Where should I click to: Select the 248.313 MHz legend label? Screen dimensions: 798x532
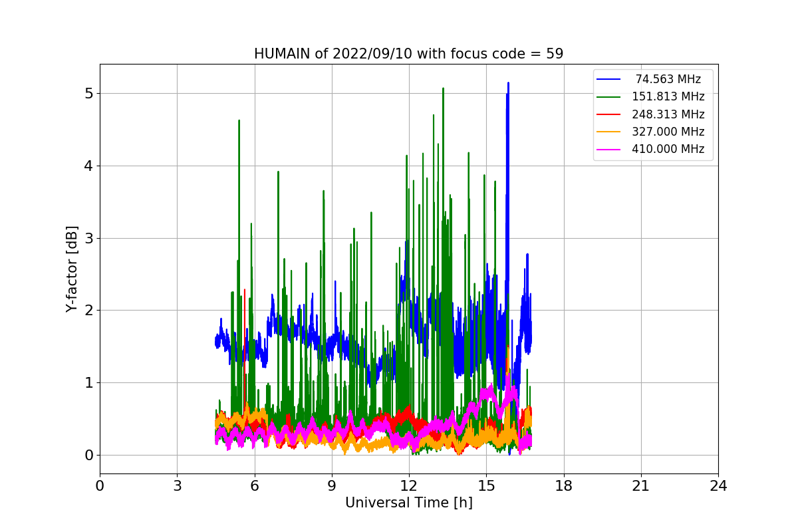tap(668, 114)
